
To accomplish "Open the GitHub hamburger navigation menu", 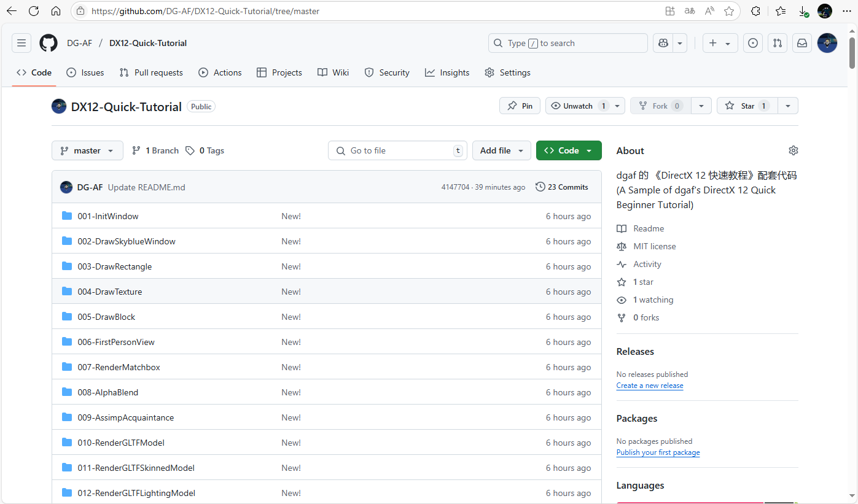I will 21,43.
